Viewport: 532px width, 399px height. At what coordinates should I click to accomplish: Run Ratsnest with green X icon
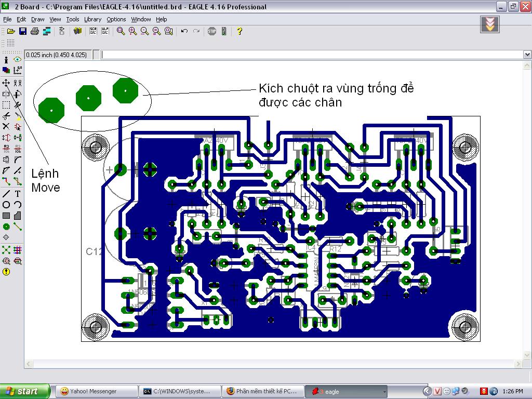6,250
